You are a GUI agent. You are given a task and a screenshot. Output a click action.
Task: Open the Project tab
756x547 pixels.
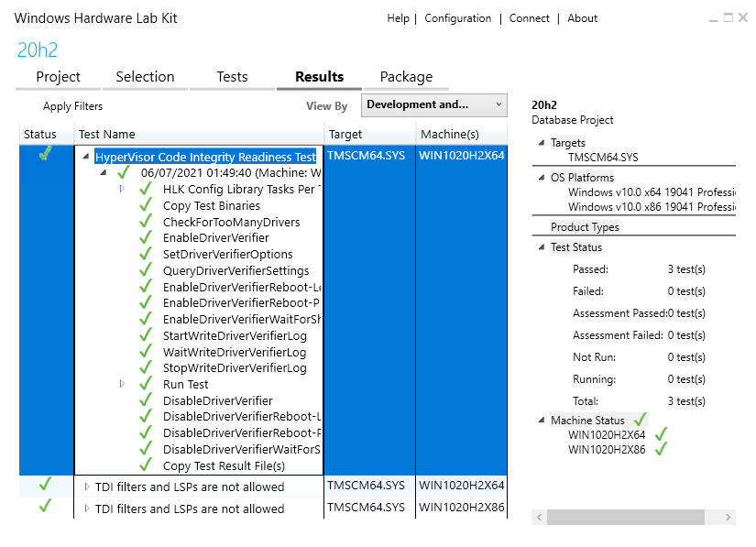point(58,77)
